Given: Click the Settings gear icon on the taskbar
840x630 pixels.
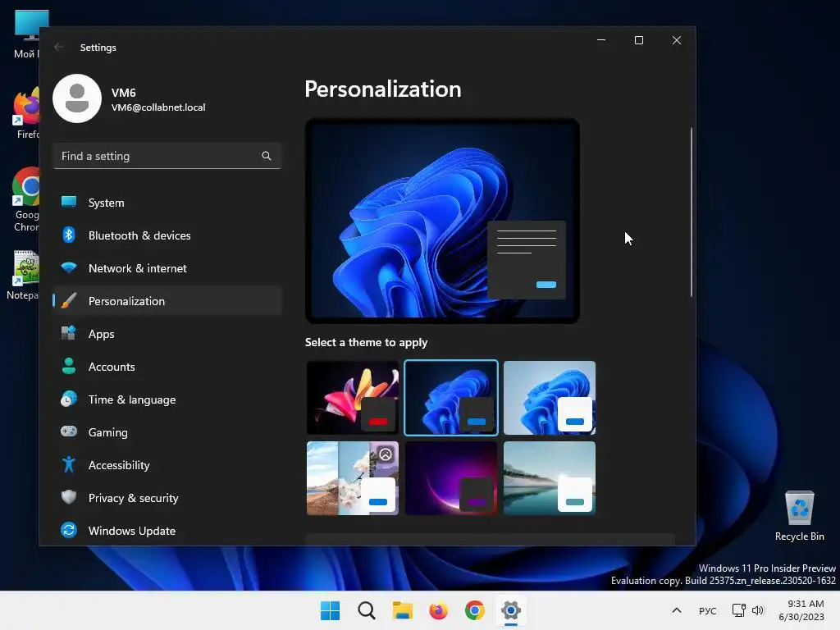Looking at the screenshot, I should pyautogui.click(x=511, y=610).
